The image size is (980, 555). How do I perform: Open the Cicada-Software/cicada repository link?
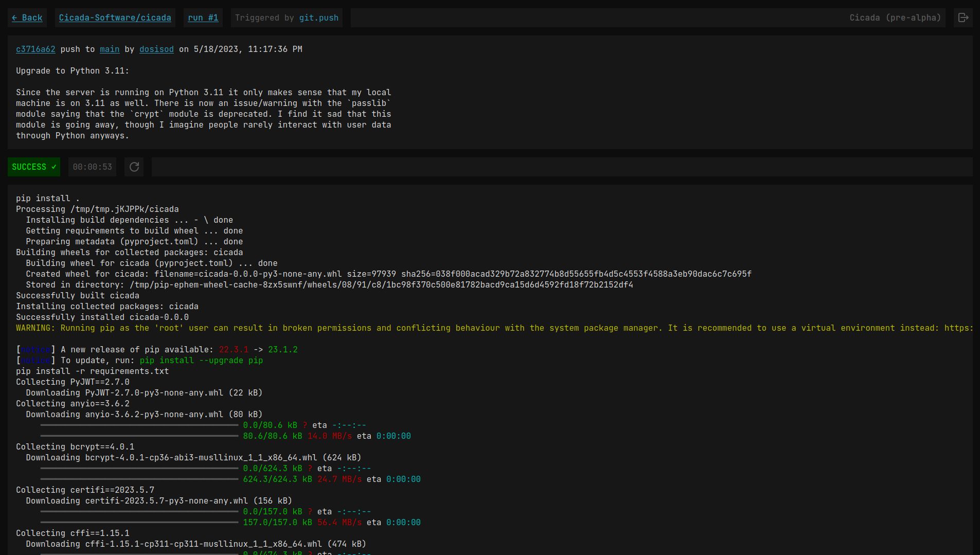coord(115,17)
